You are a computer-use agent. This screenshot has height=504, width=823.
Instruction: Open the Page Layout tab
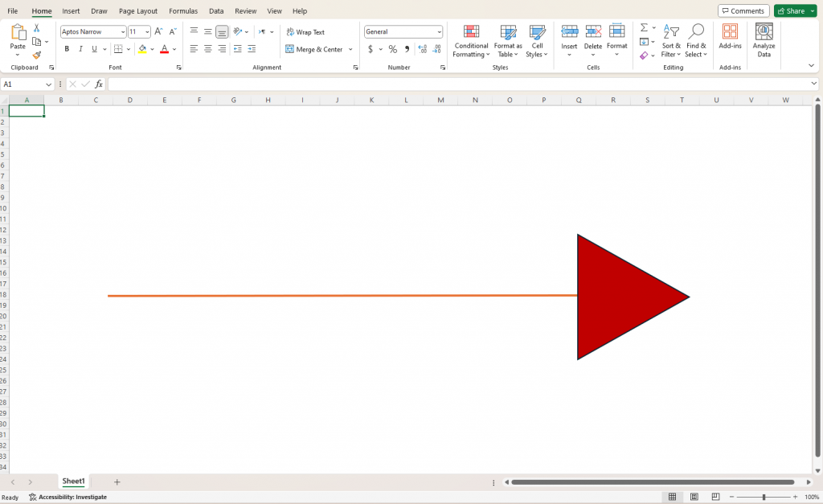(138, 11)
